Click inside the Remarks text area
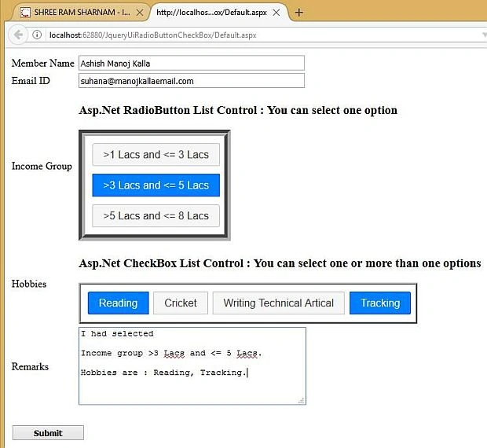This screenshot has height=448, width=487. point(192,366)
